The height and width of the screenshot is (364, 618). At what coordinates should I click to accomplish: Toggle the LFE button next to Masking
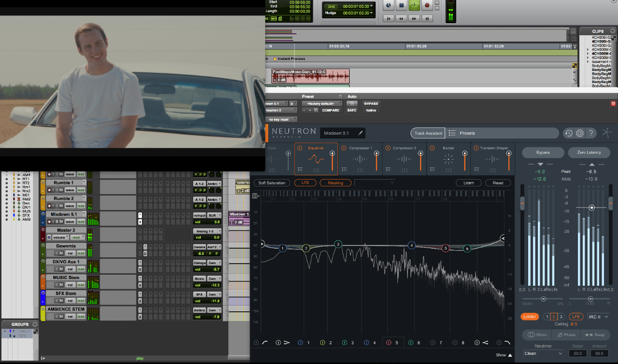tap(305, 183)
